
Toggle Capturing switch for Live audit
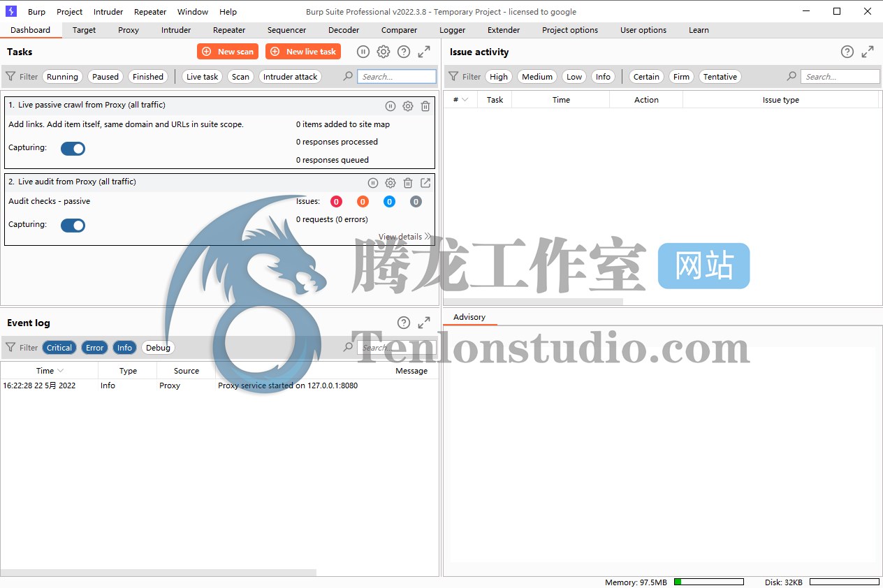(73, 225)
